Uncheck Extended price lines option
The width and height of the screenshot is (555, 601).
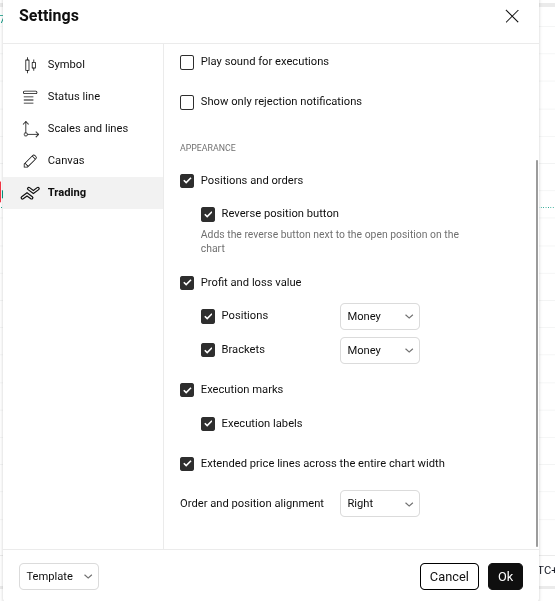pyautogui.click(x=187, y=464)
